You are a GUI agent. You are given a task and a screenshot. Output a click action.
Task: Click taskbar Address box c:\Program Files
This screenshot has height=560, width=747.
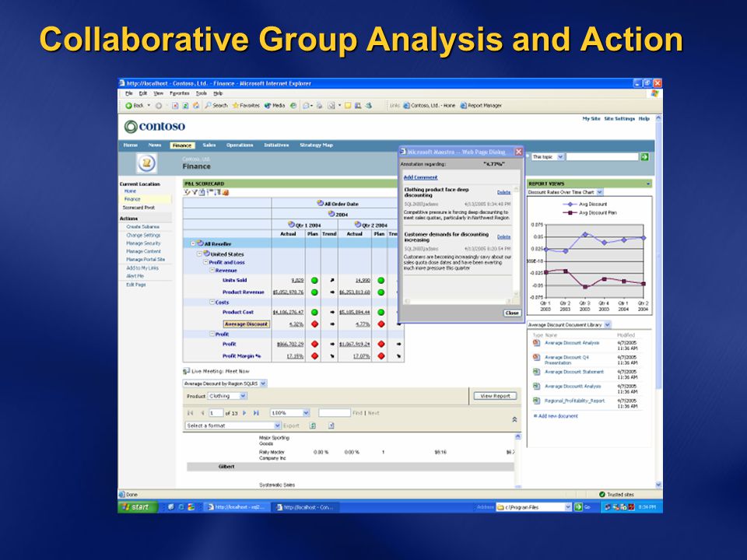[x=534, y=507]
